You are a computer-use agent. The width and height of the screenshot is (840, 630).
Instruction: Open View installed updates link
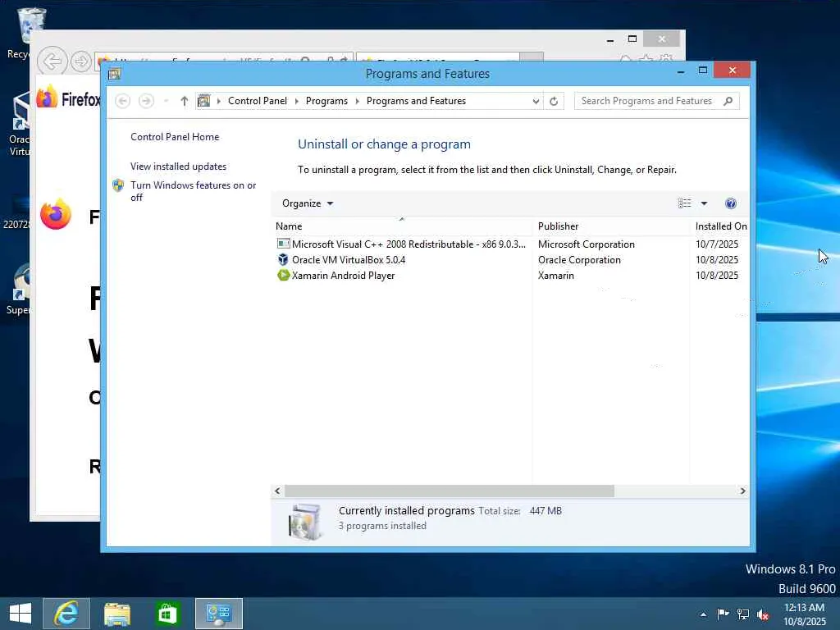pyautogui.click(x=178, y=166)
